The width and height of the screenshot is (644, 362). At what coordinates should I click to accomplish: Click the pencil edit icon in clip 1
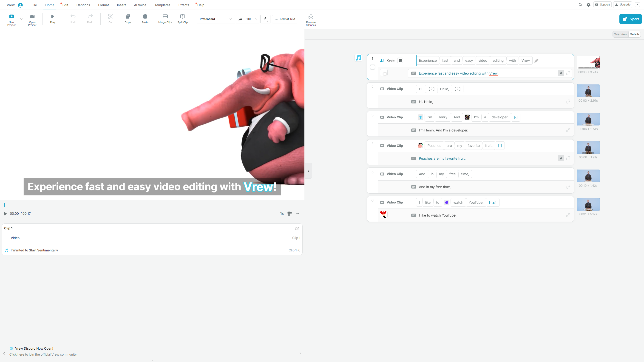(x=536, y=61)
